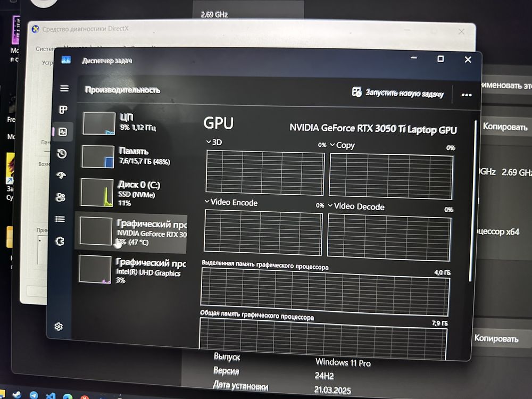Viewport: 532px width, 399px height.
Task: Click the Выделенная память графического процессора graph
Action: coord(325,292)
